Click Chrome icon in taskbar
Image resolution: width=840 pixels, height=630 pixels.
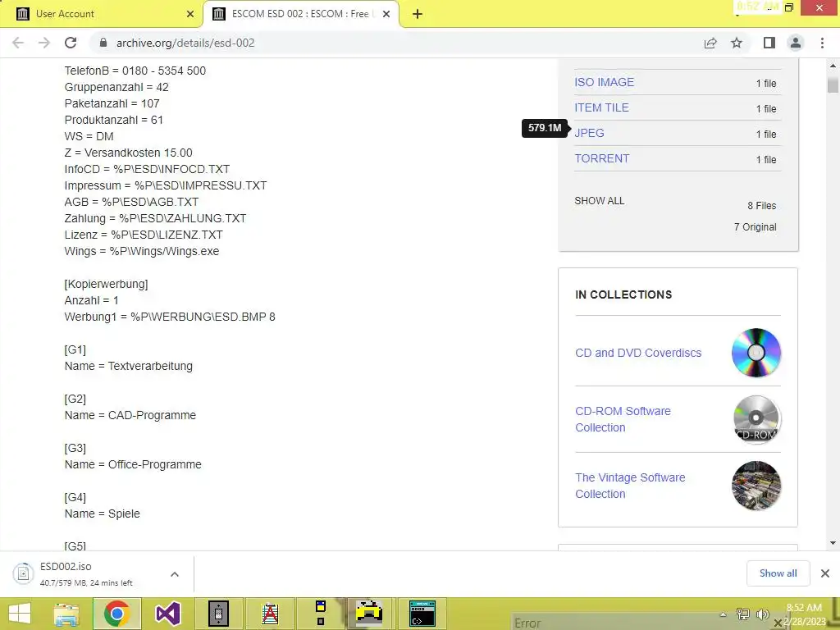pos(116,614)
